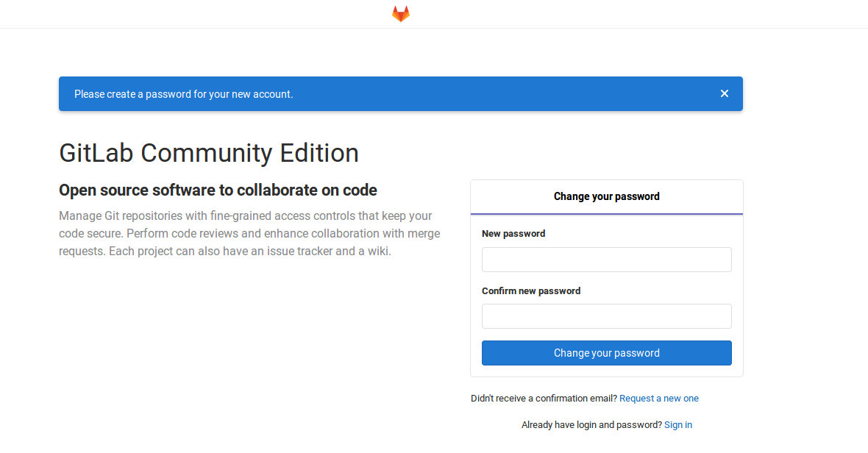Click the GitLab Community Edition heading
The image size is (868, 453).
point(209,153)
